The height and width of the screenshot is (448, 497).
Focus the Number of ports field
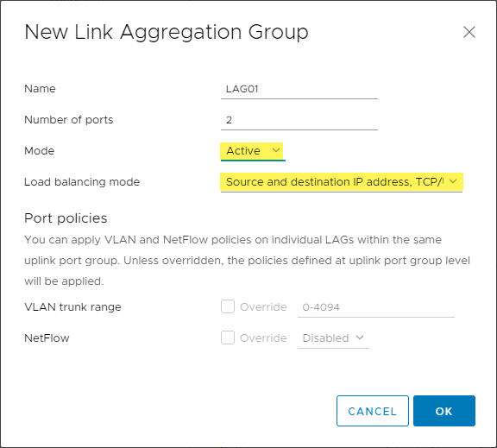(x=299, y=120)
